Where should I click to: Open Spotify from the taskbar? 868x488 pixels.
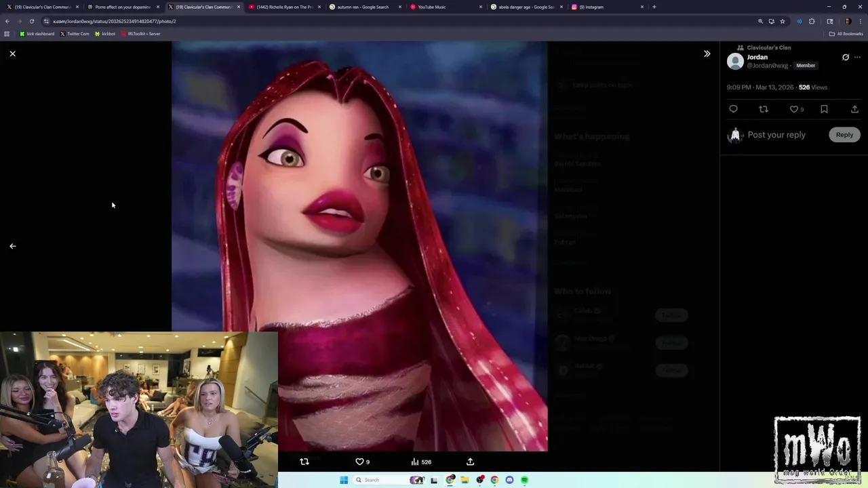pyautogui.click(x=524, y=480)
